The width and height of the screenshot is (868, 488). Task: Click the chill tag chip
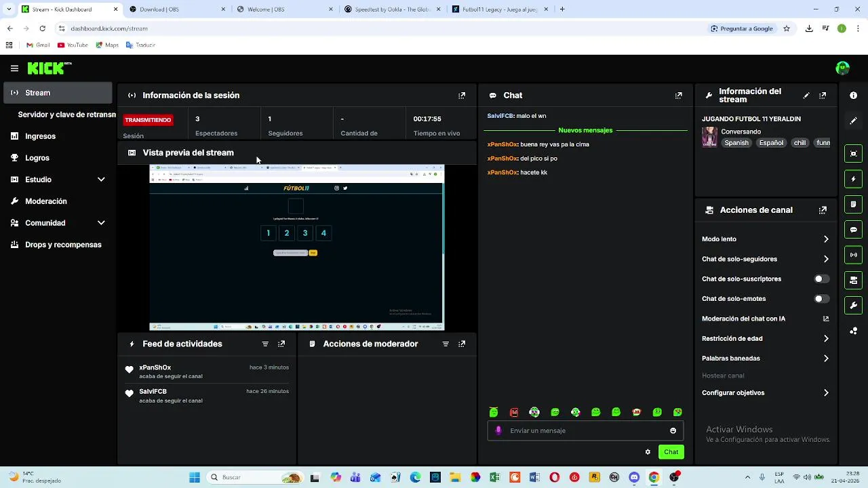pyautogui.click(x=800, y=143)
